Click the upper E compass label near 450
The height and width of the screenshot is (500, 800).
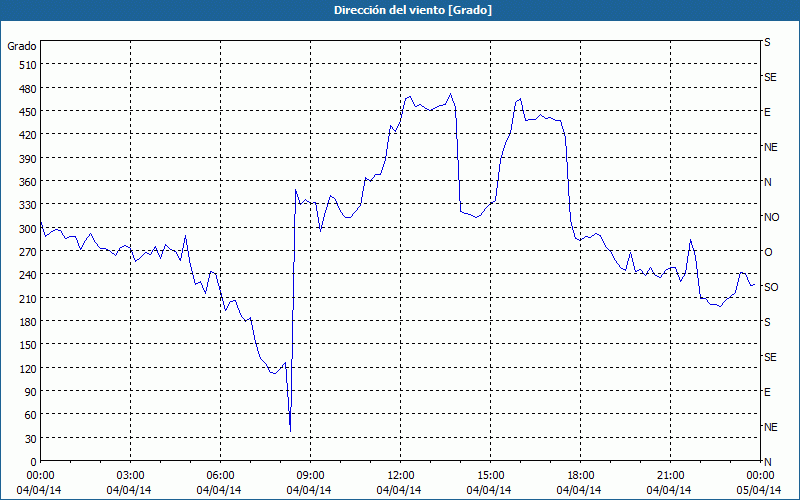point(767,112)
